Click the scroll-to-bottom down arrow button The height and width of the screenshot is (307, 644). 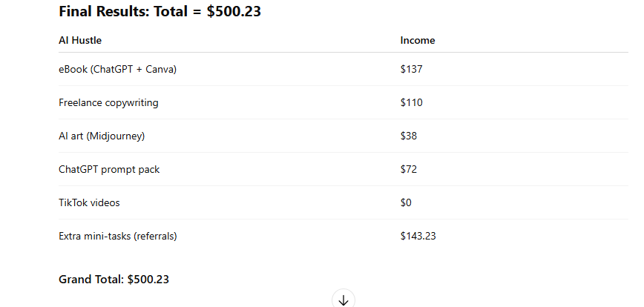344,300
